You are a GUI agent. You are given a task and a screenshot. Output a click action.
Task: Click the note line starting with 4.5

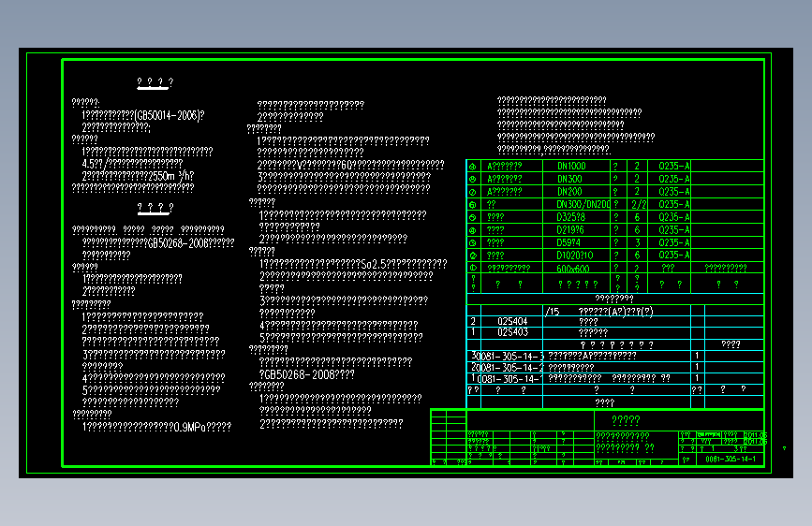133,164
